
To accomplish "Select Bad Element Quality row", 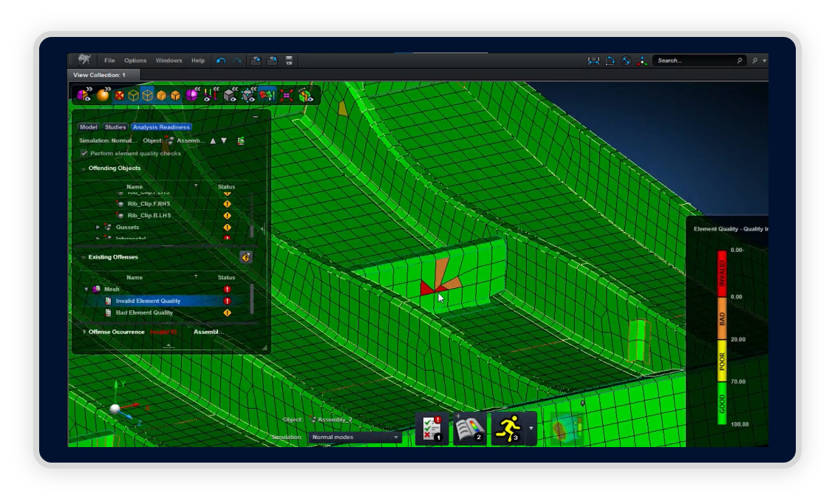I will (165, 313).
